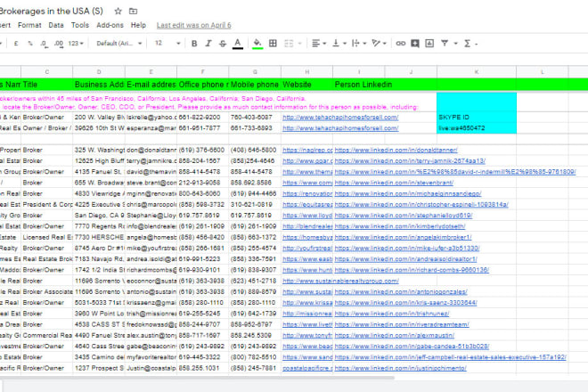Open the fill color paint bucket
Screen dimensions: 588x392
257,44
